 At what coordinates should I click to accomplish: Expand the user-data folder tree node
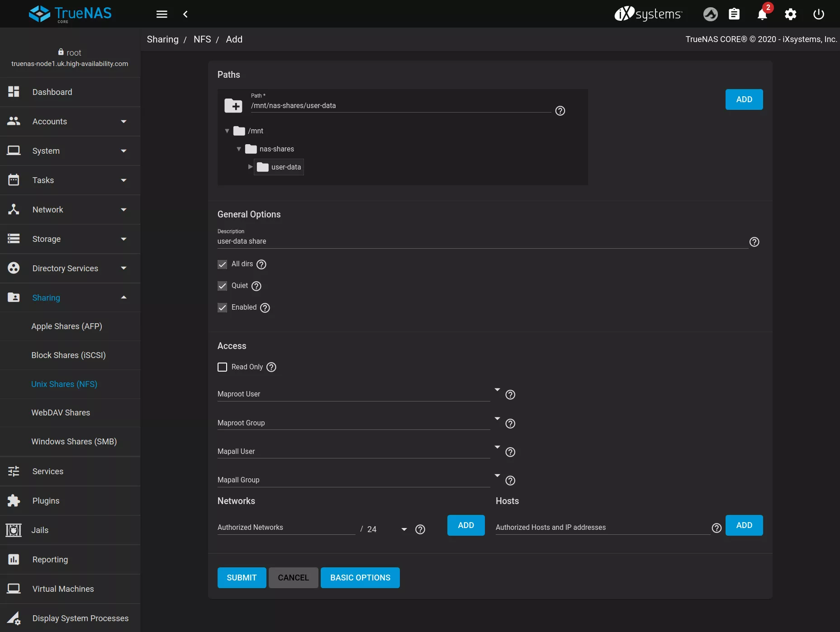[250, 167]
